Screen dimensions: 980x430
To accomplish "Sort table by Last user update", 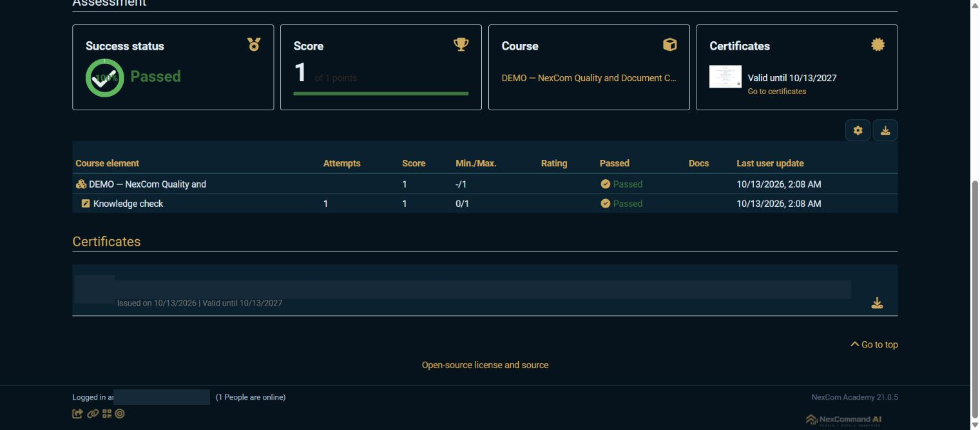I will tap(770, 163).
